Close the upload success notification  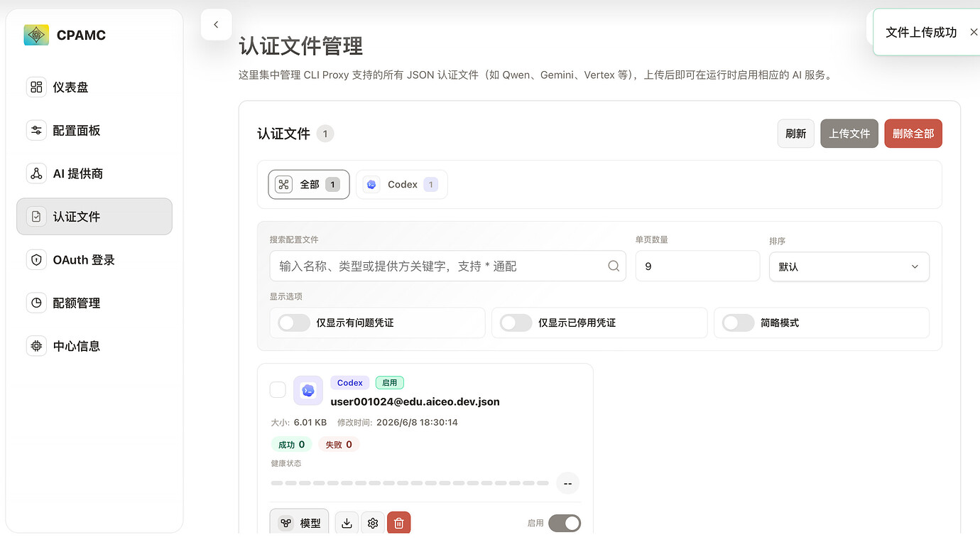[974, 32]
